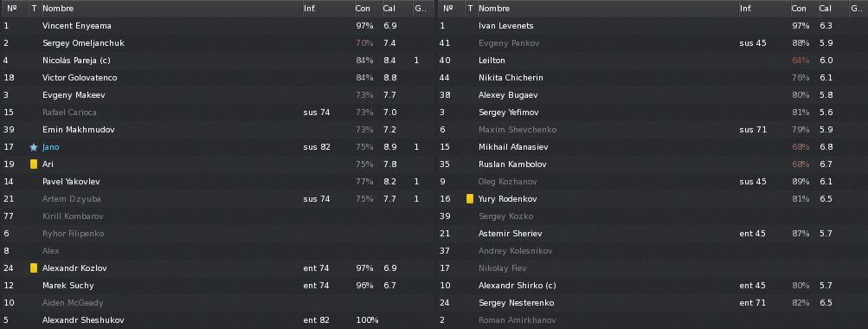The height and width of the screenshot is (329, 868).
Task: Click Artem Dzyuba's sus 74 info
Action: 317,199
